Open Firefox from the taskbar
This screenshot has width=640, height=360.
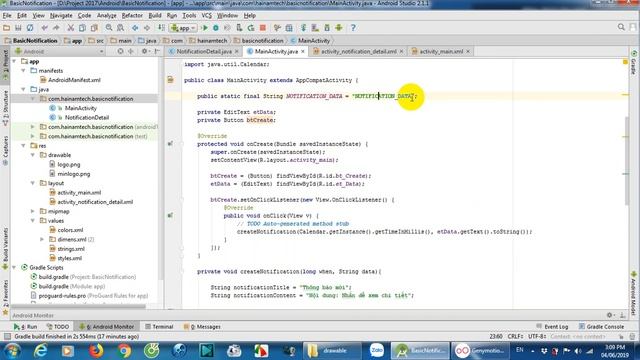96,351
